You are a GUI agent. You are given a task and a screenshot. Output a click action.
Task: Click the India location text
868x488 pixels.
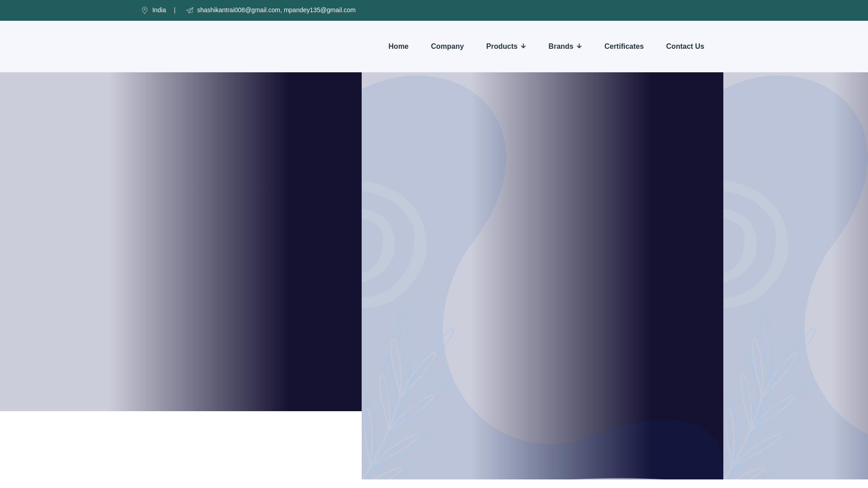pos(159,10)
